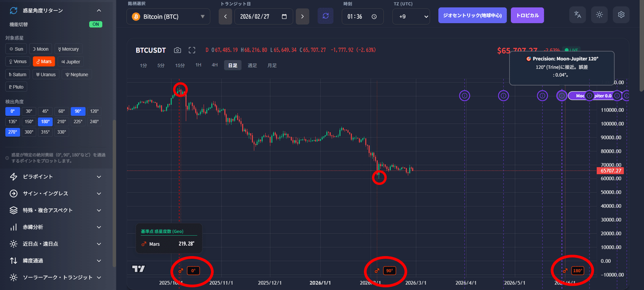The height and width of the screenshot is (290, 644).
Task: Open settings gear icon
Action: pos(621,15)
